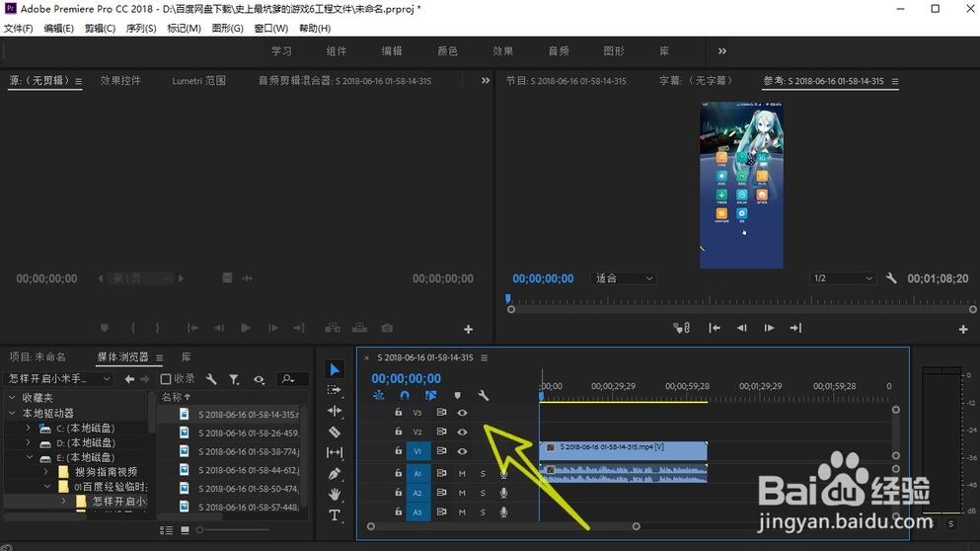Mute audio track A1
This screenshot has width=980, height=551.
pos(462,474)
